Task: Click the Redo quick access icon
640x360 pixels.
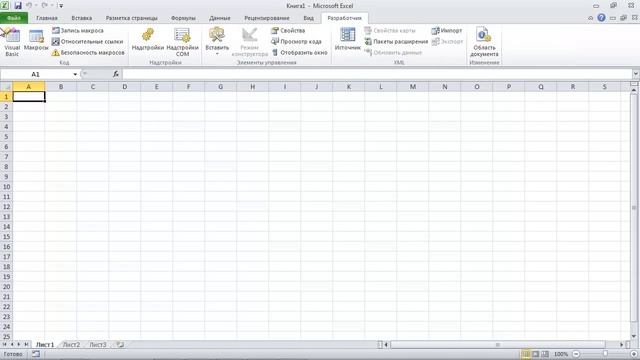Action: point(44,6)
